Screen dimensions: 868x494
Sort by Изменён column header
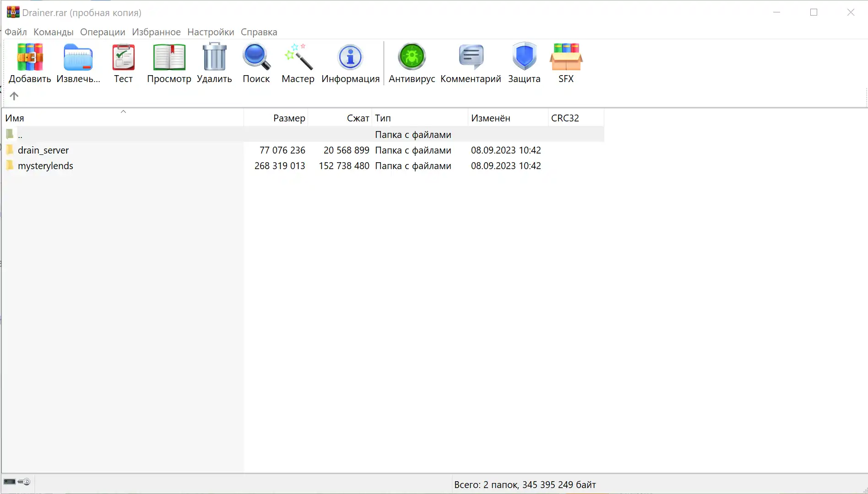(x=508, y=118)
